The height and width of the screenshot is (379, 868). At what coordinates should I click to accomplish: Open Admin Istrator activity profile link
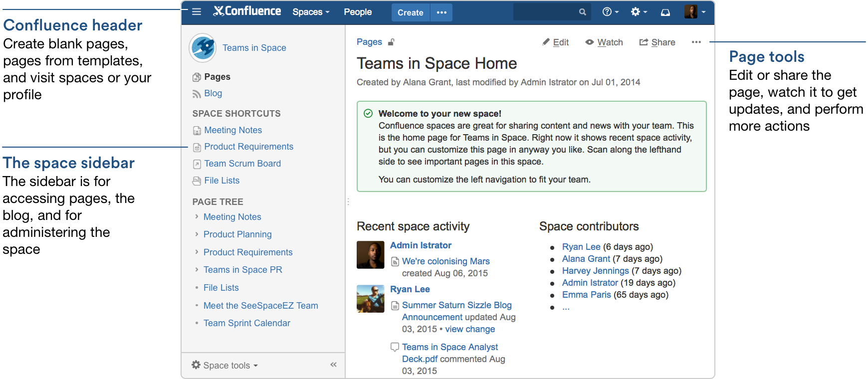pos(421,245)
